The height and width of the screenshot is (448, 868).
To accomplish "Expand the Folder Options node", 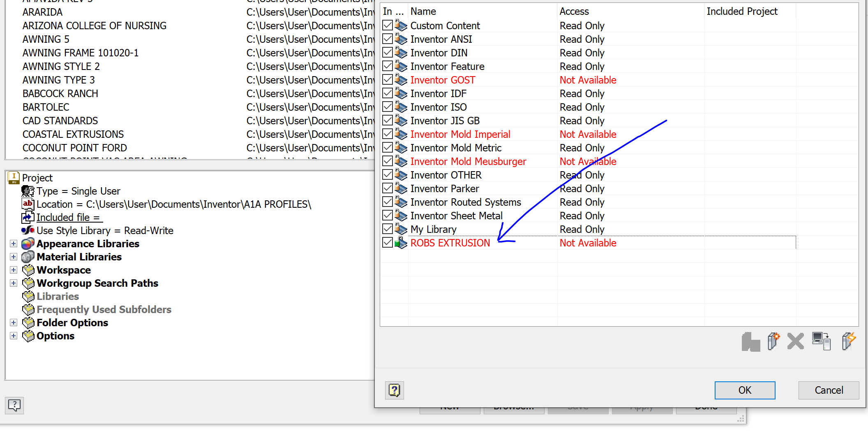I will (x=14, y=323).
